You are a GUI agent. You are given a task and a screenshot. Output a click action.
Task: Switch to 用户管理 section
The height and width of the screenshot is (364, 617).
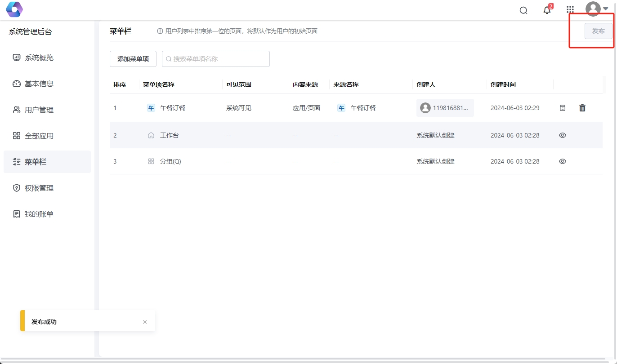click(39, 109)
